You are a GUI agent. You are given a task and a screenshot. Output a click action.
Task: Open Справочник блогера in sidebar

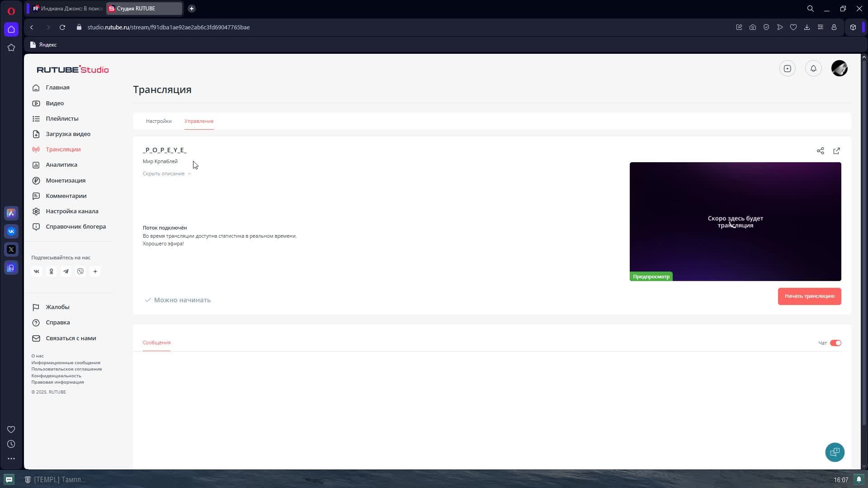(x=69, y=227)
